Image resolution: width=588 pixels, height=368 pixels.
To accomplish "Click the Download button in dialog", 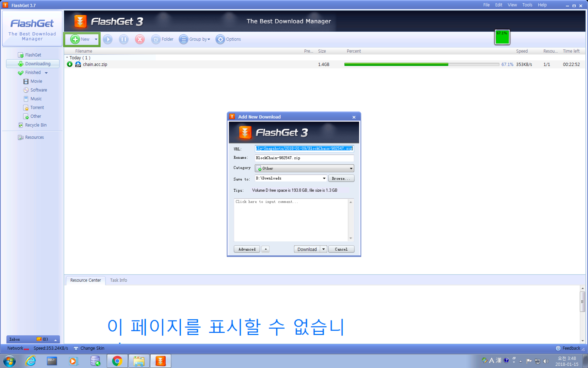I will tap(307, 249).
